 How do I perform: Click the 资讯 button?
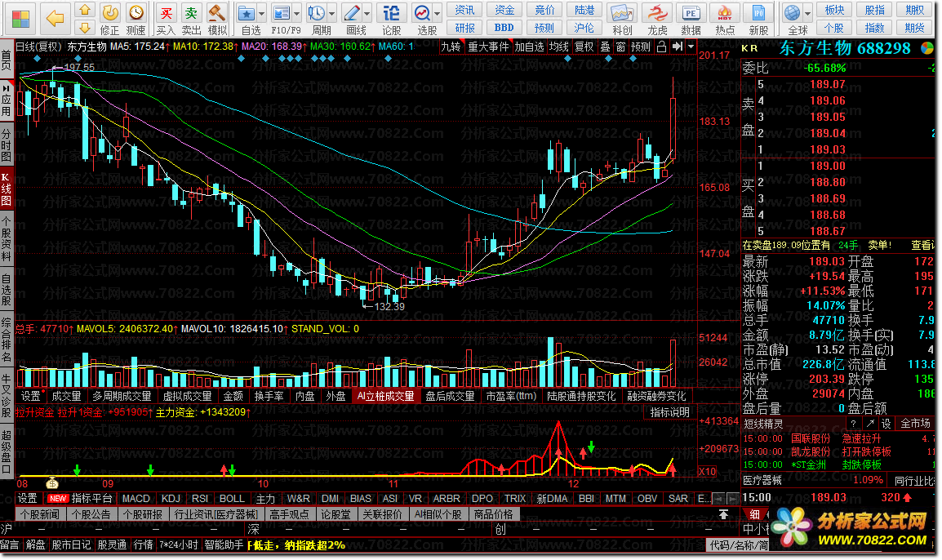[464, 11]
